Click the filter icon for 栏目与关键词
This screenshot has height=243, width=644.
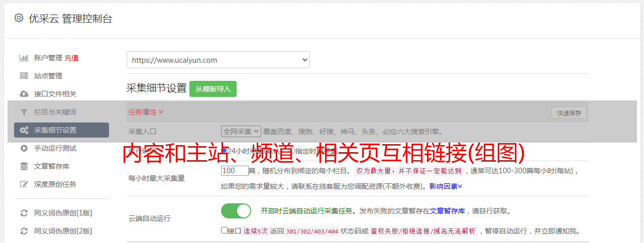point(24,112)
